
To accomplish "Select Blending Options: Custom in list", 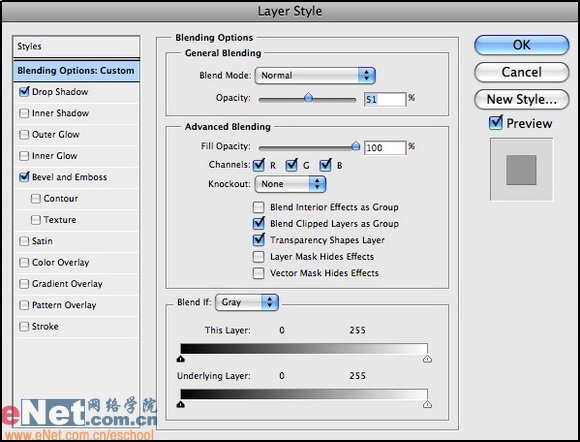I will coord(76,71).
